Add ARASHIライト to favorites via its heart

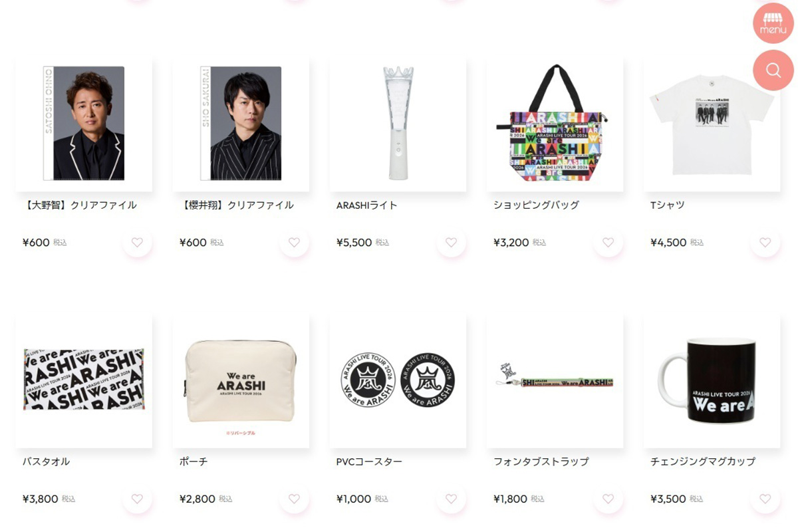(451, 243)
